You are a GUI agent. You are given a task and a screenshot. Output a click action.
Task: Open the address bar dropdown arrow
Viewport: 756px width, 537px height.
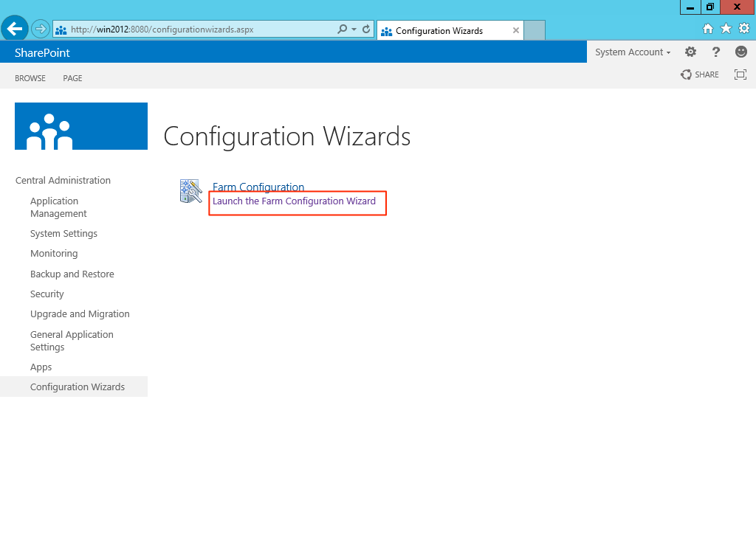(354, 30)
